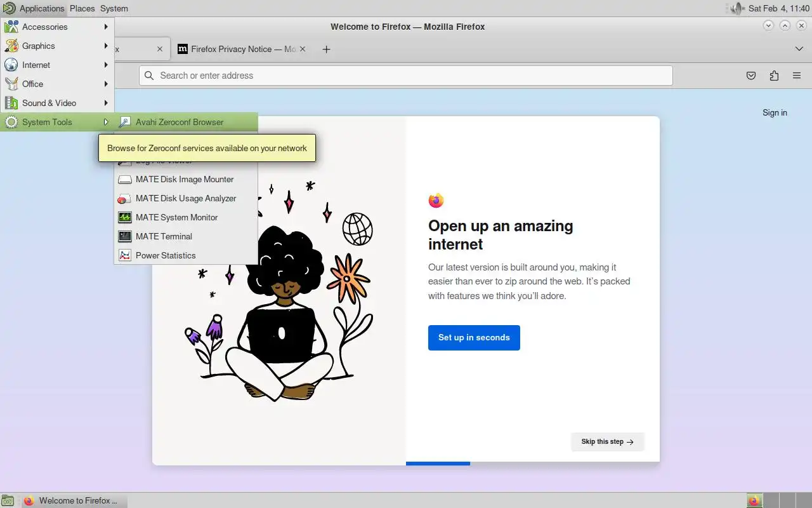This screenshot has height=508, width=812.
Task: Minimize Firefox window using title bar button
Action: pos(768,25)
